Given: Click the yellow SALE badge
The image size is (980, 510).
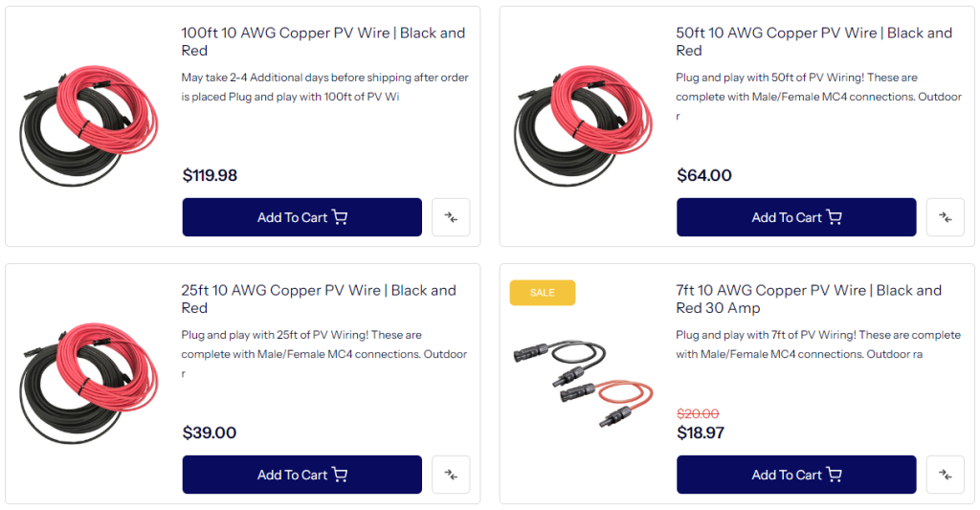Looking at the screenshot, I should click(542, 293).
